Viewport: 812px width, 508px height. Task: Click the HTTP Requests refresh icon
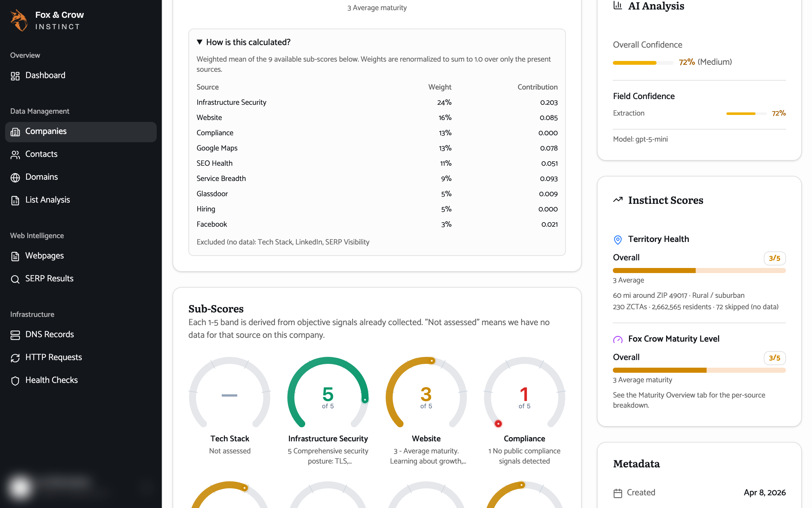(x=15, y=358)
